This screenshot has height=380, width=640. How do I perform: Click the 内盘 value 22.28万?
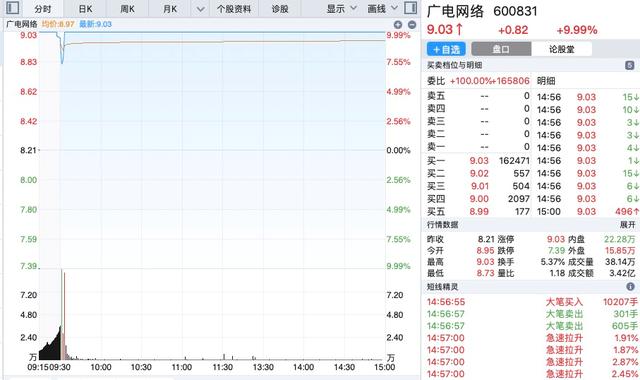point(620,239)
